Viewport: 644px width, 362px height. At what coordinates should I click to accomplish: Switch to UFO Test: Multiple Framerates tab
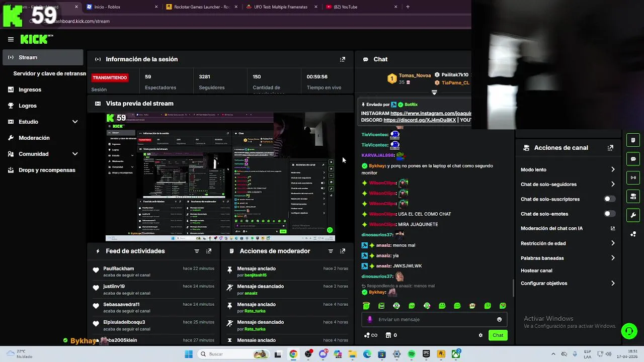281,7
